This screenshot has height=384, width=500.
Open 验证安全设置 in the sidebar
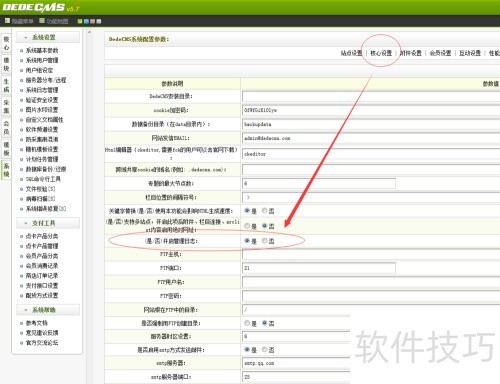pyautogui.click(x=42, y=100)
